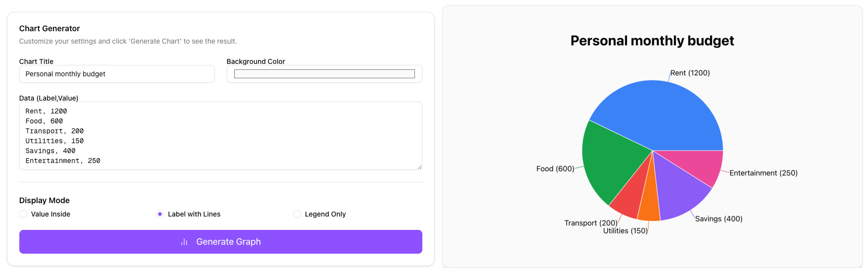Viewport: 868px width, 273px height.
Task: Click inside the Data Label,Value textarea
Action: coord(220,135)
